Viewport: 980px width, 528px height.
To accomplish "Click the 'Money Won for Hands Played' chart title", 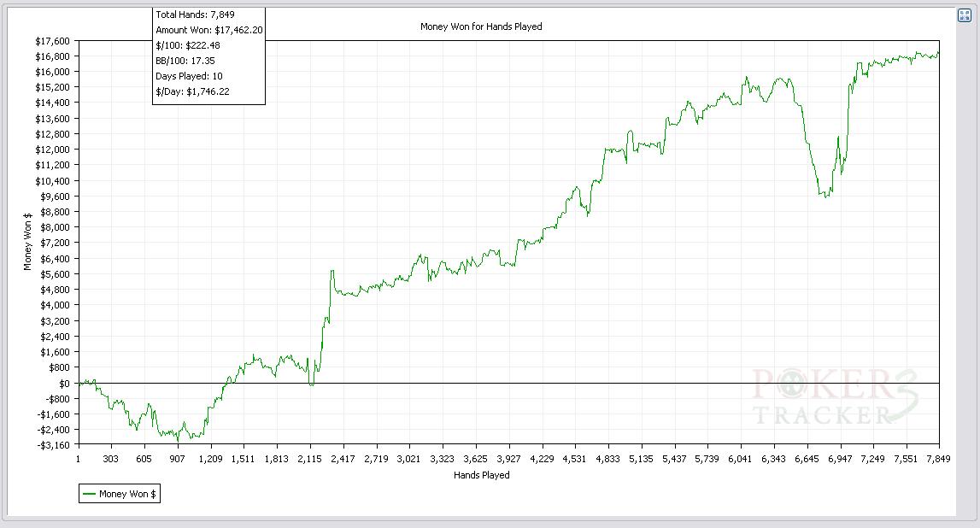I will [x=481, y=26].
